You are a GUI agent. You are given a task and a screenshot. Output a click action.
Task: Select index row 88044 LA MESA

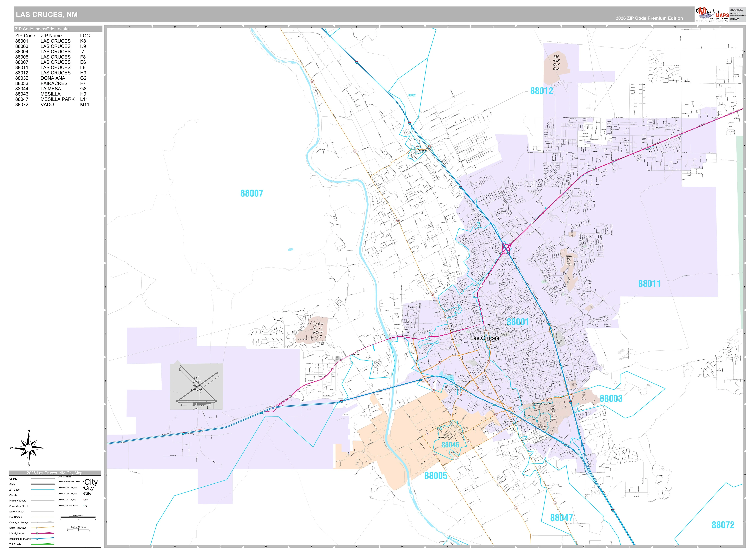(52, 89)
